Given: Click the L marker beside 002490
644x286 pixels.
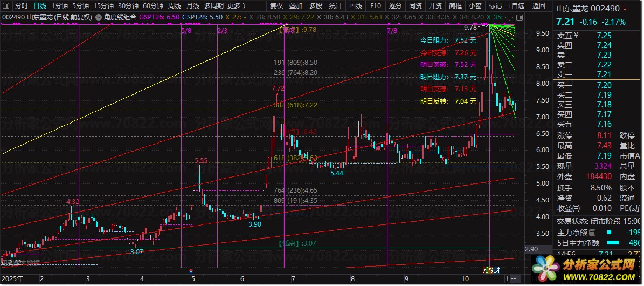Looking at the screenshot, I should point(624,8).
